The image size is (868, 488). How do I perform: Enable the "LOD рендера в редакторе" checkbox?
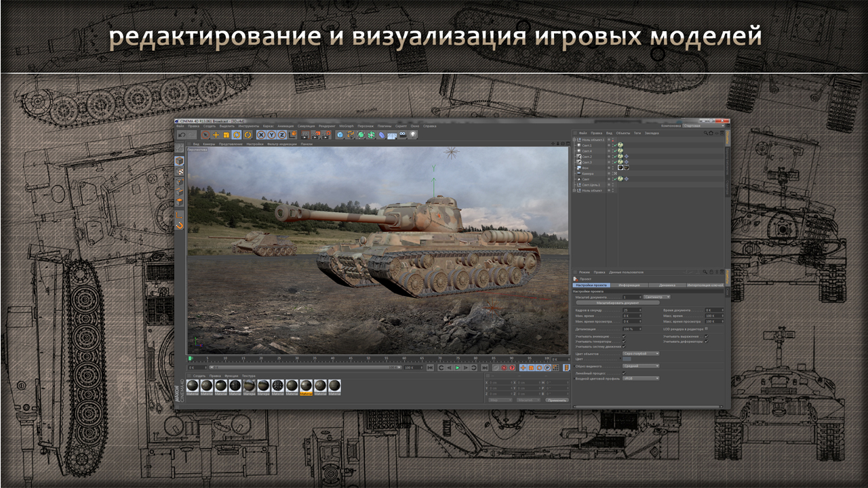click(x=706, y=329)
